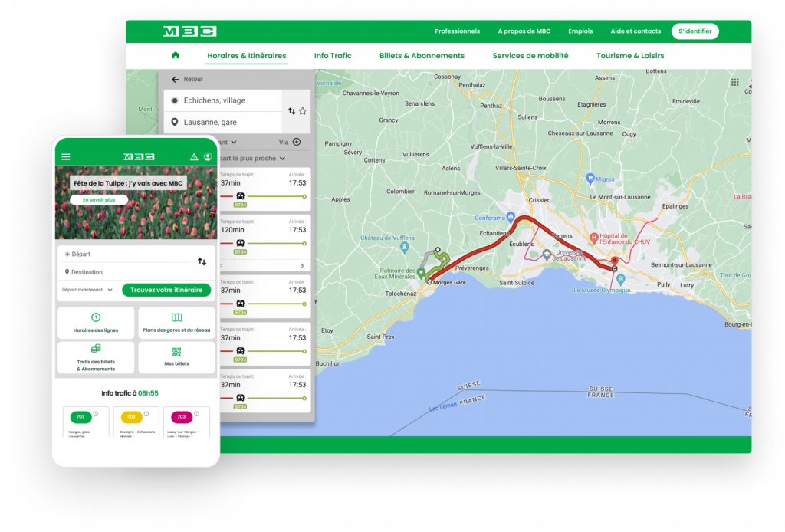
Task: Toggle the favorite star for this route
Action: click(303, 111)
